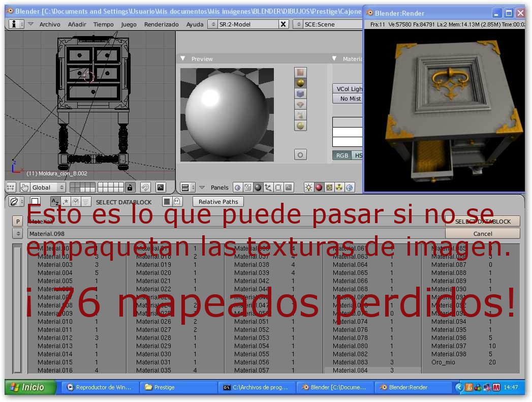Click the top material color swatch

pos(348,122)
